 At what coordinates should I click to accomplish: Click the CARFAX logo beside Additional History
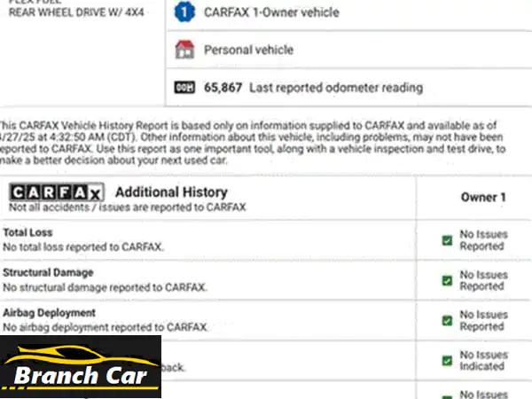(57, 192)
